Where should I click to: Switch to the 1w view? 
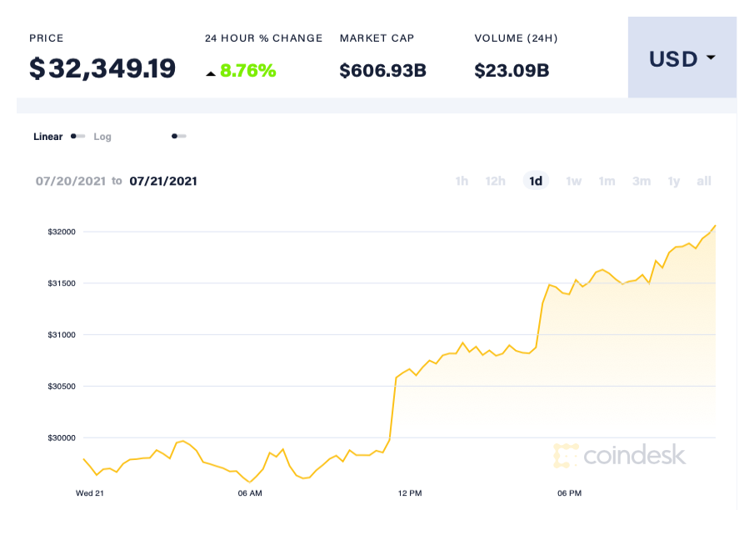pyautogui.click(x=573, y=181)
